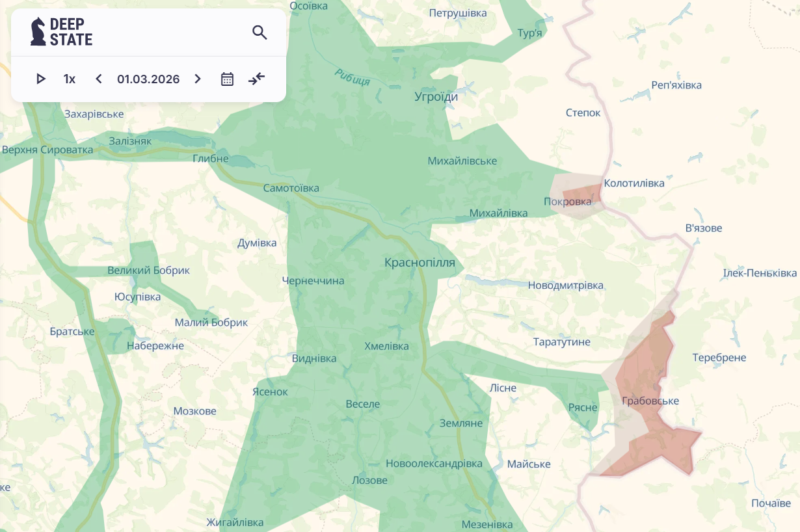Click the Верхня Сироватка label
This screenshot has height=532, width=800.
(x=47, y=150)
